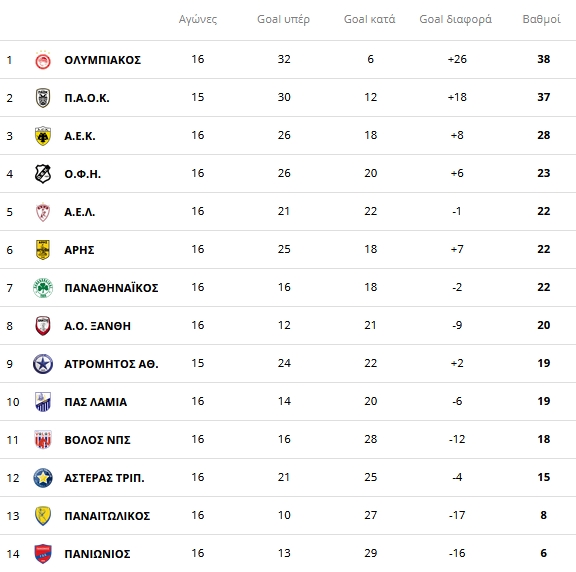Open the A.E.L. team crest
This screenshot has width=576, height=572.
pos(43,212)
